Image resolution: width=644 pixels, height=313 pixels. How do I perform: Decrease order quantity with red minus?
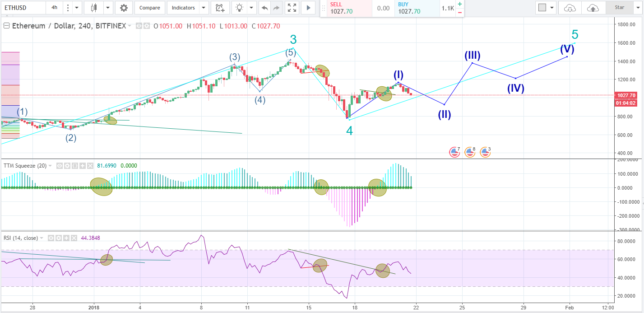pos(459,12)
